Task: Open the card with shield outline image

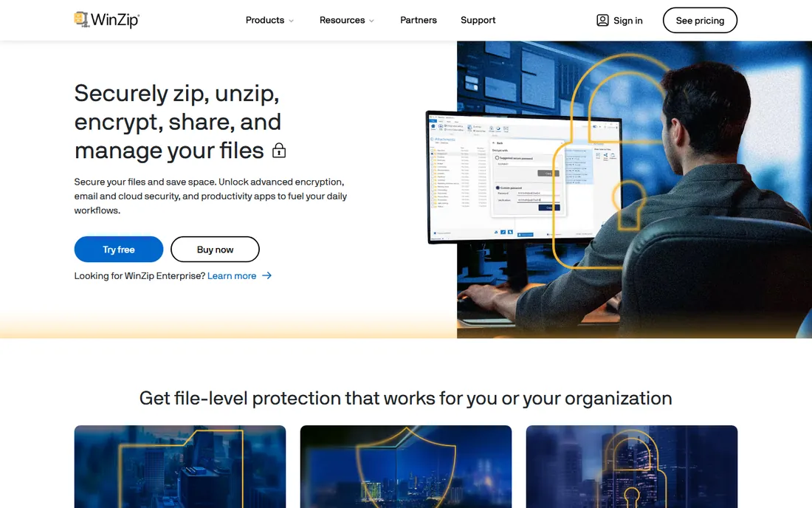Action: click(x=406, y=467)
